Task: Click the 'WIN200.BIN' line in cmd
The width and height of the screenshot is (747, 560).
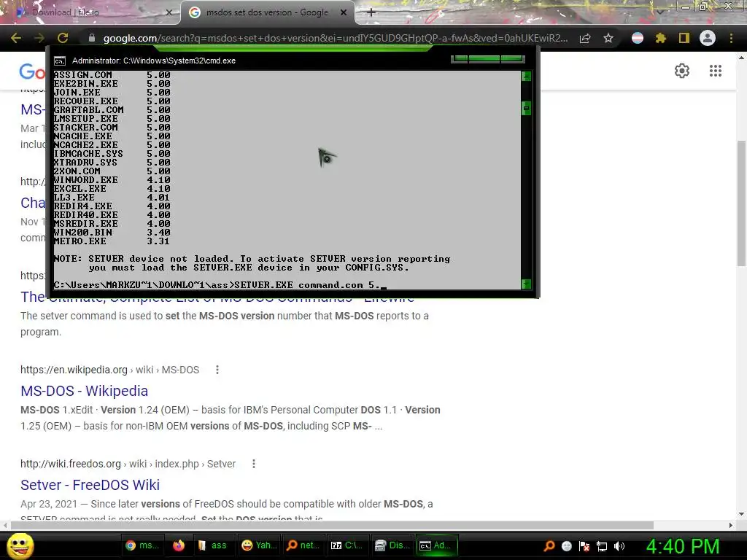Action: (x=112, y=233)
